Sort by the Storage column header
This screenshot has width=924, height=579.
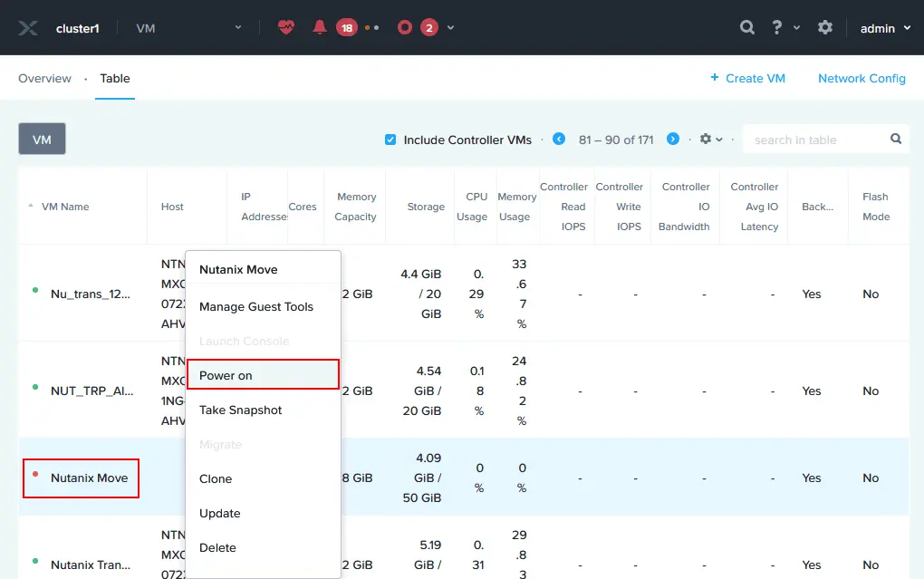(x=426, y=207)
